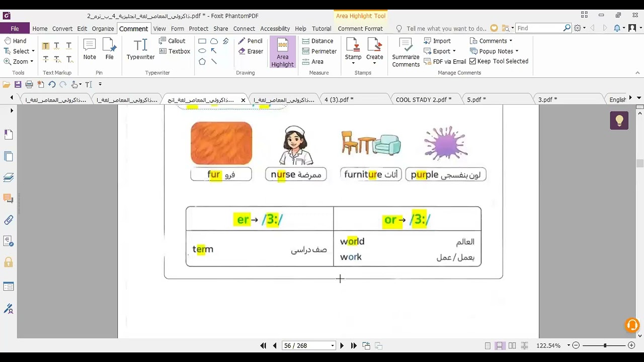Open the zoom percentage dropdown

pyautogui.click(x=569, y=345)
